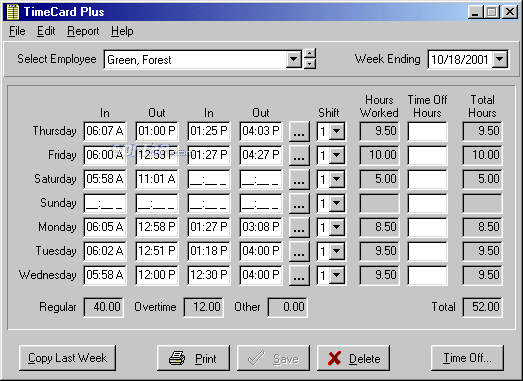
Task: Click Tuesday first Out field 12:51 P
Action: pos(157,251)
